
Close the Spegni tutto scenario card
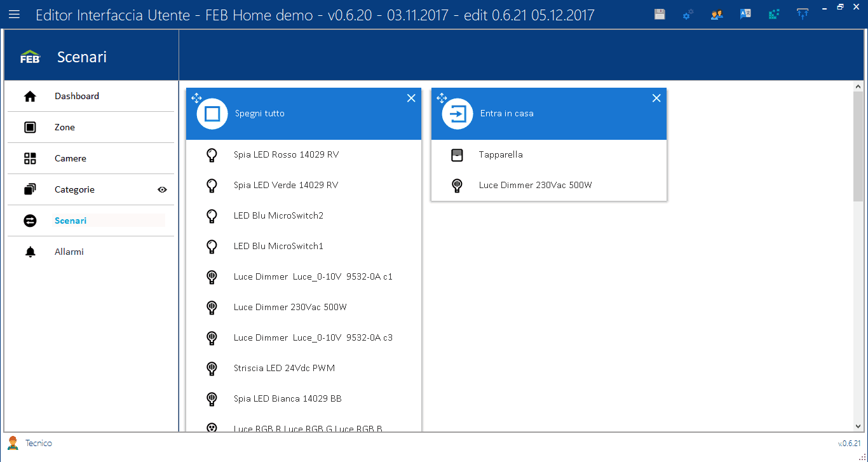[411, 98]
